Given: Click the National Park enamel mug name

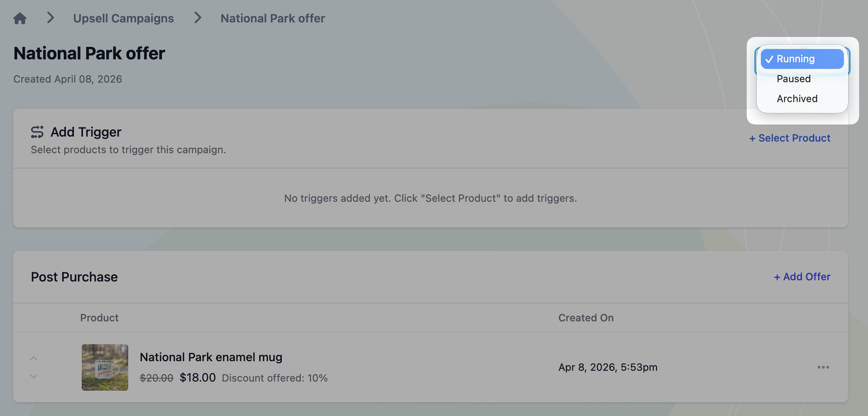Looking at the screenshot, I should point(211,357).
